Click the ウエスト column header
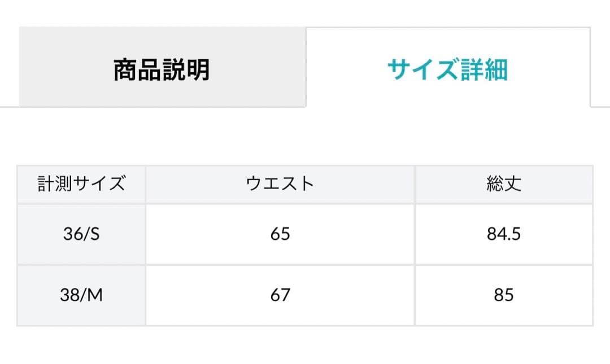610x364 pixels. 280,185
